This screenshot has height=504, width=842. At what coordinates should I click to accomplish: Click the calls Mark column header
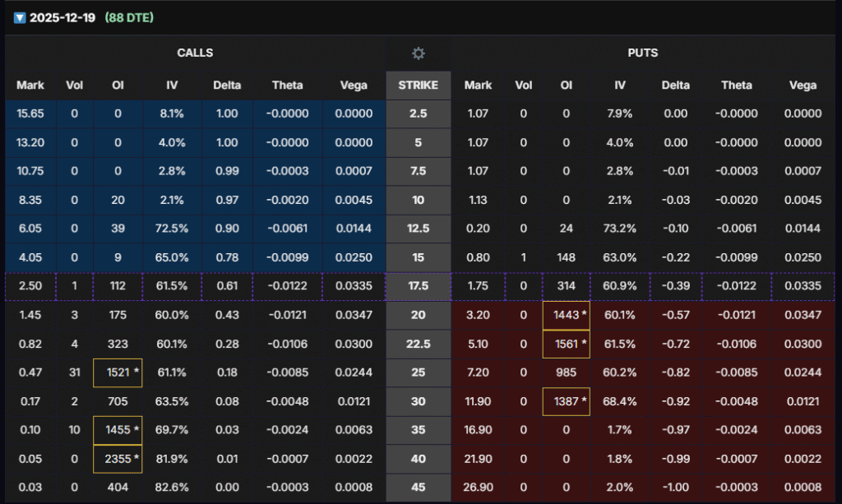tap(30, 86)
